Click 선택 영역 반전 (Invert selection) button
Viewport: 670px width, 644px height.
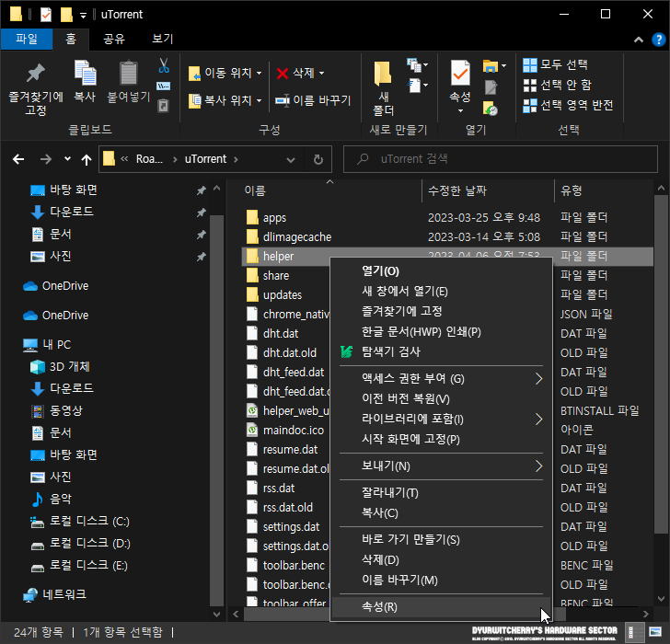pyautogui.click(x=569, y=105)
